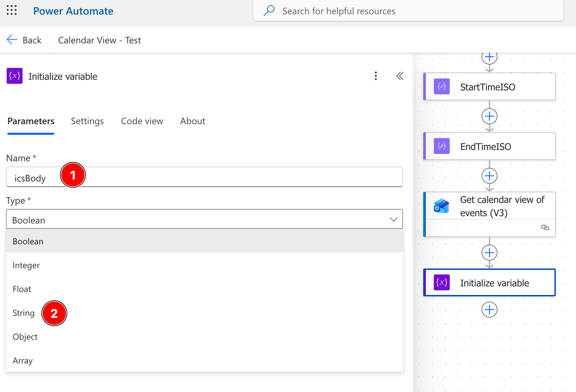Switch to the Parameters tab
Image resolution: width=576 pixels, height=392 pixels.
coord(31,121)
